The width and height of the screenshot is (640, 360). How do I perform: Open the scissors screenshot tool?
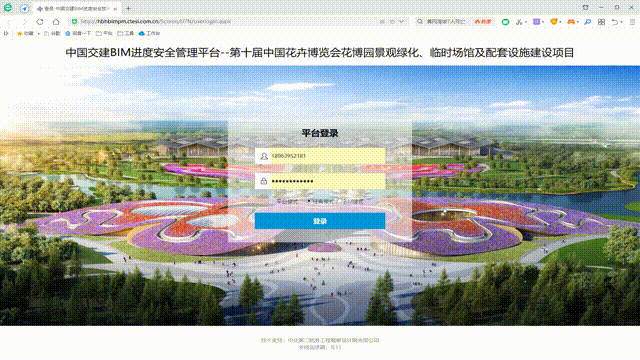pos(518,22)
